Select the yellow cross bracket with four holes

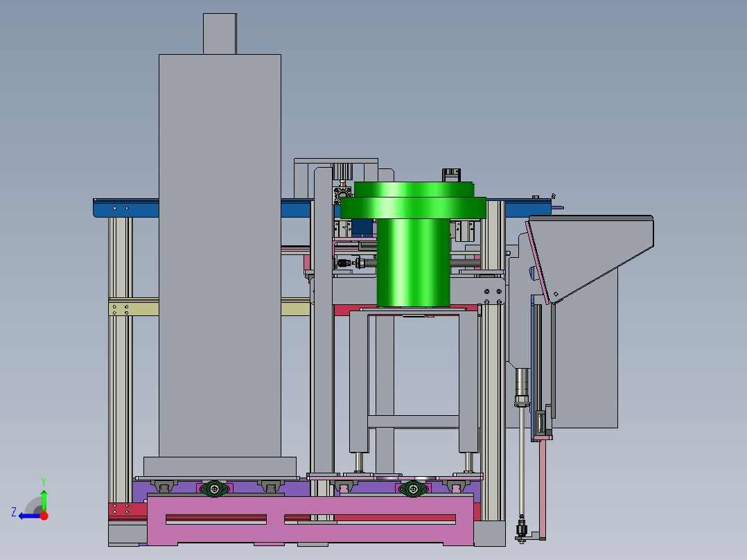click(133, 307)
